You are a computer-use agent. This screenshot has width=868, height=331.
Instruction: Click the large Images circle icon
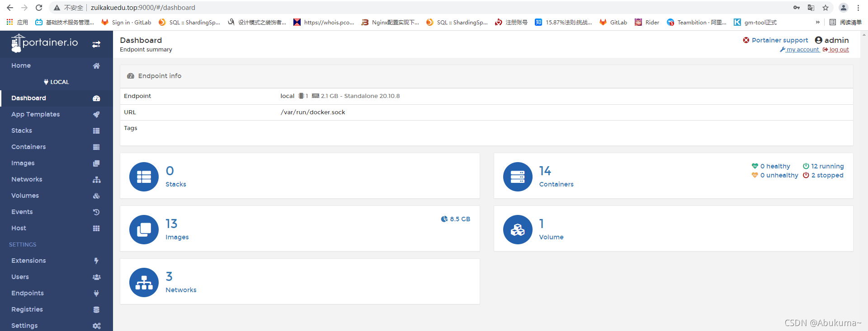click(144, 229)
